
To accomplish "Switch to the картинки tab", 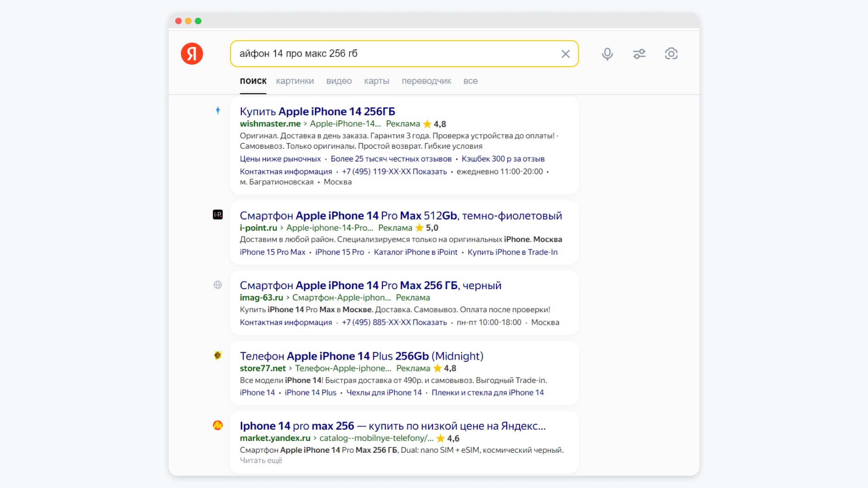I will (295, 81).
